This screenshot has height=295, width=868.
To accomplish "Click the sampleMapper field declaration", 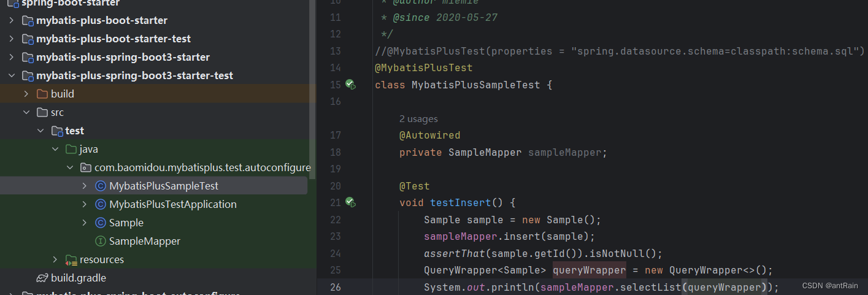I will click(x=564, y=152).
